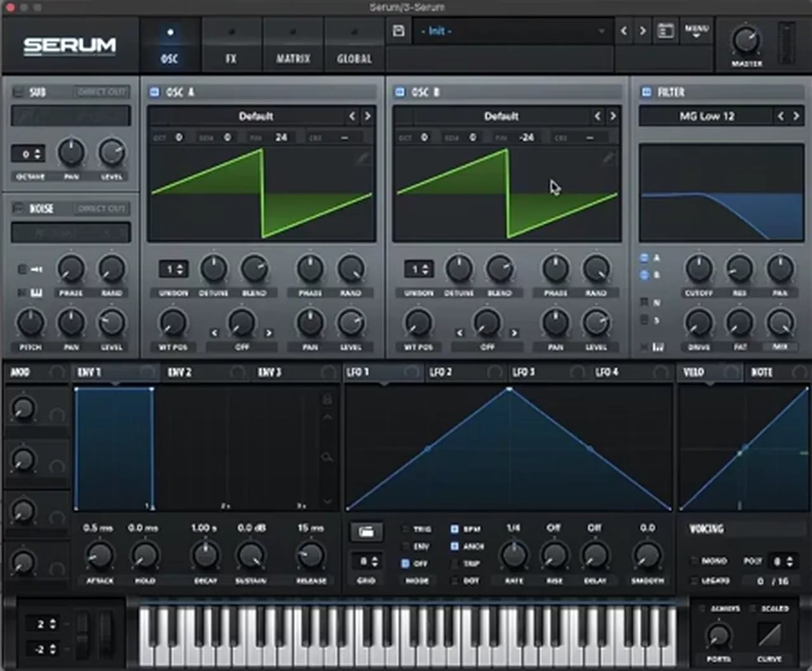
Task: Load the next preset with the right arrow
Action: point(643,30)
